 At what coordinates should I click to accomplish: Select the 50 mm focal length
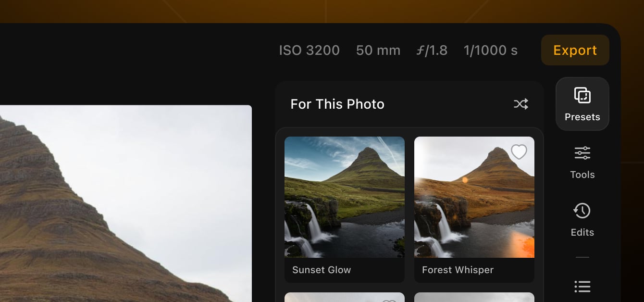coord(378,50)
